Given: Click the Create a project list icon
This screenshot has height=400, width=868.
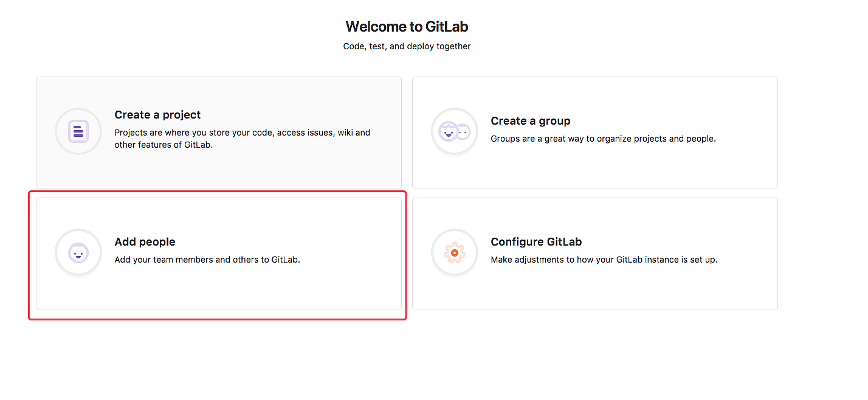Looking at the screenshot, I should [78, 131].
